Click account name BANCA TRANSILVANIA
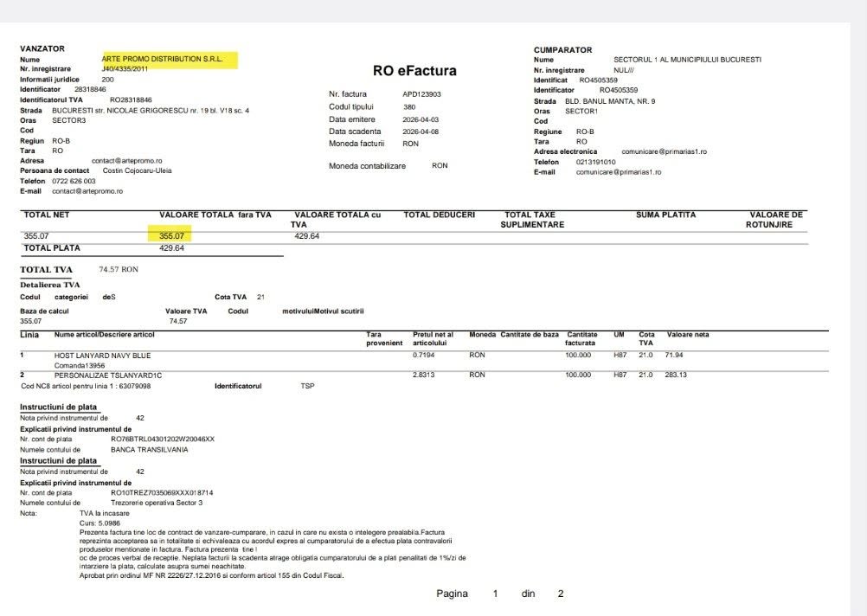 [150, 450]
